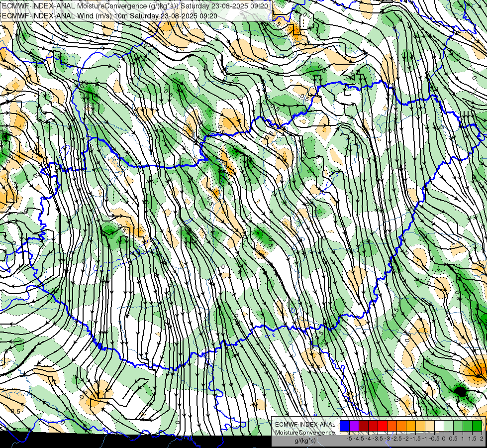Click the legend tick value -0.5
This screenshot has height=448, width=487.
(434, 439)
